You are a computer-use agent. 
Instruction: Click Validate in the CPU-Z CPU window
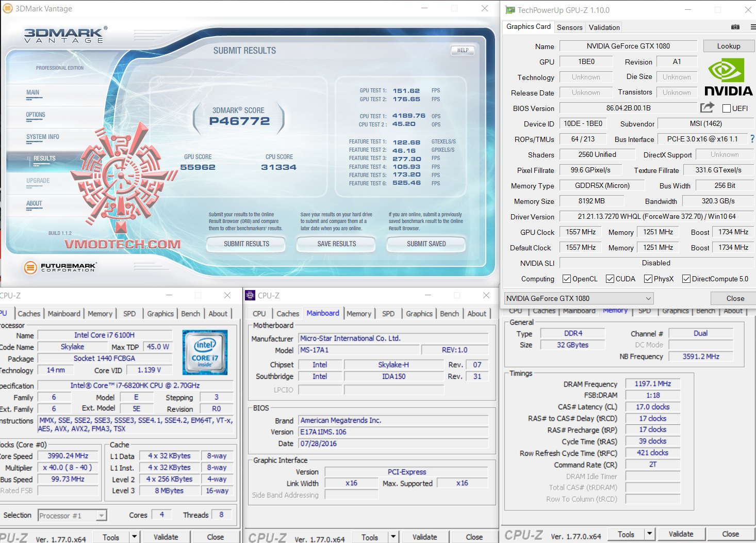pyautogui.click(x=166, y=537)
